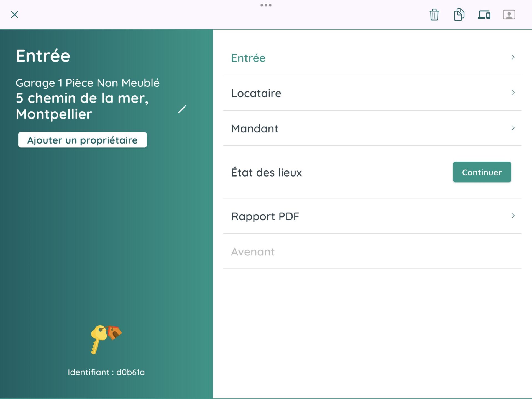Viewport: 532px width, 399px height.
Task: Open the Rapport PDF section chevron
Action: 513,216
